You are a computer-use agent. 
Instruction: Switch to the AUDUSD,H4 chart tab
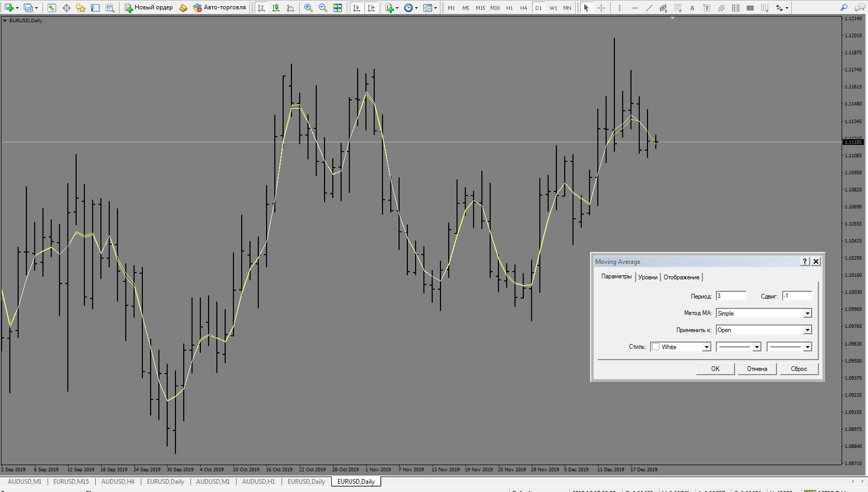117,482
